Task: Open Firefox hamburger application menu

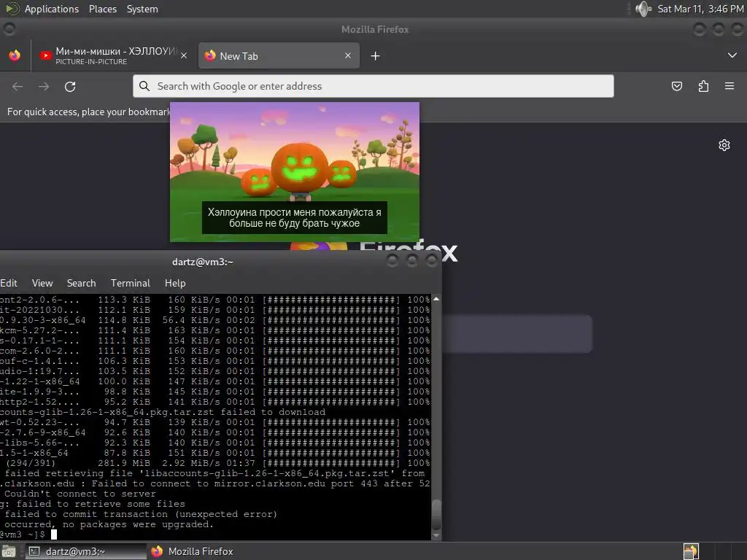Action: (729, 86)
